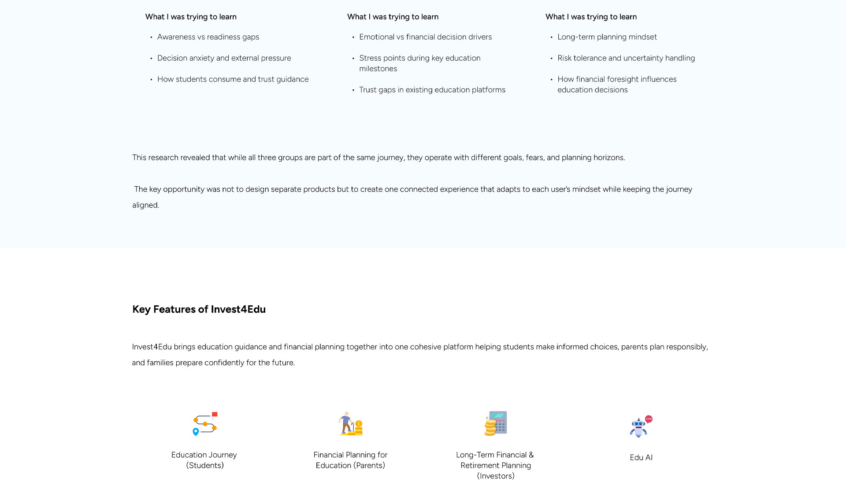Click How financial foresight influences education decisions
This screenshot has width=846, height=504.
pyautogui.click(x=616, y=85)
